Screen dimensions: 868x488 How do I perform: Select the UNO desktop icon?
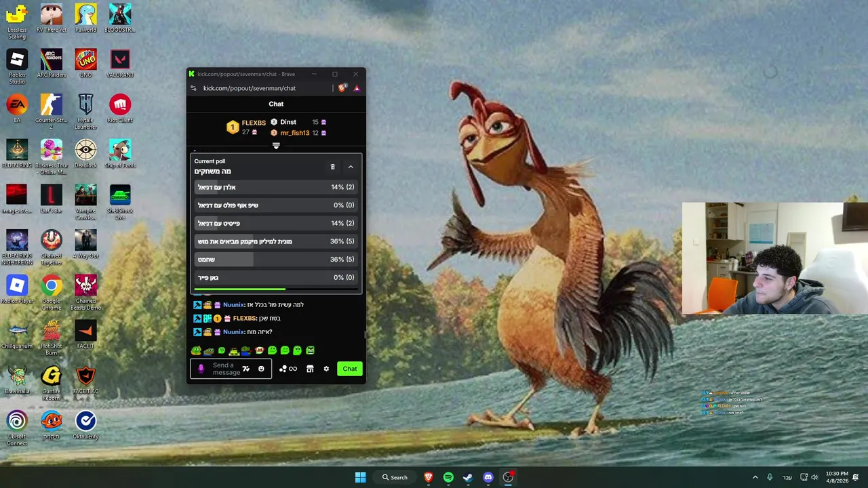click(x=85, y=64)
